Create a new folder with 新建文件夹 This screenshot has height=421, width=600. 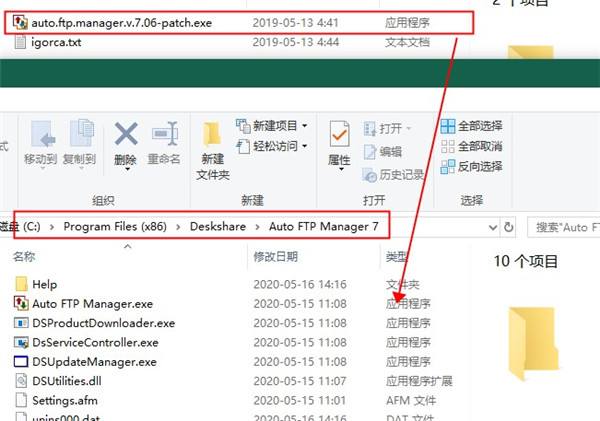[x=212, y=147]
